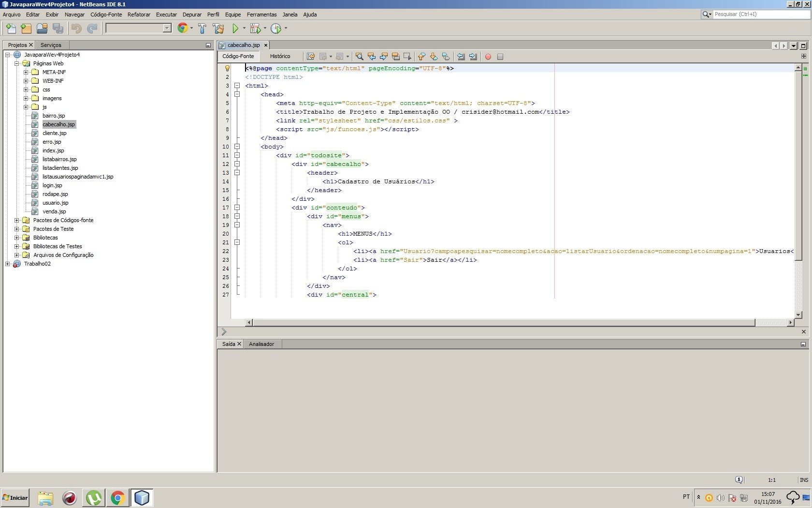Click the New File toolbar icon
The width and height of the screenshot is (812, 508).
[11, 29]
